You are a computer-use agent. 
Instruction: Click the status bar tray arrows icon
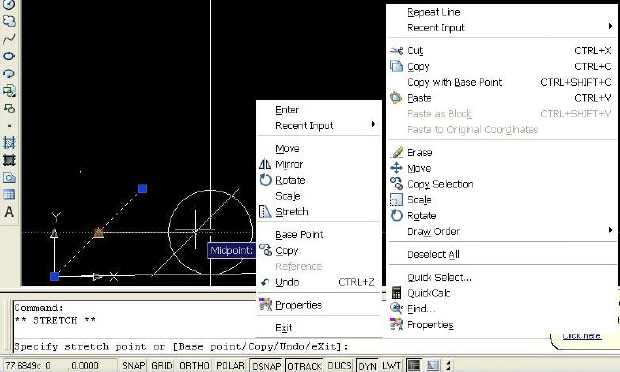pos(448,365)
